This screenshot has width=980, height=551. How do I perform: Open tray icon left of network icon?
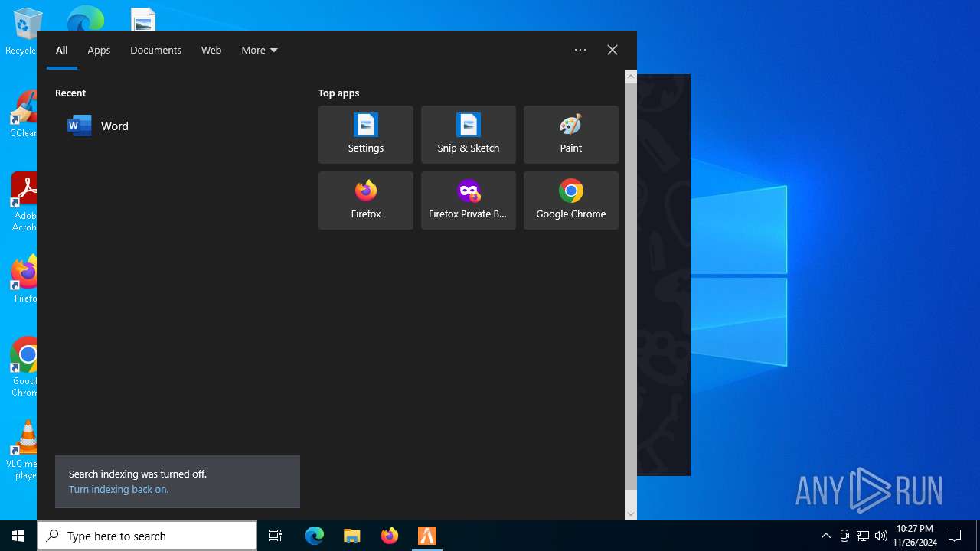point(844,536)
